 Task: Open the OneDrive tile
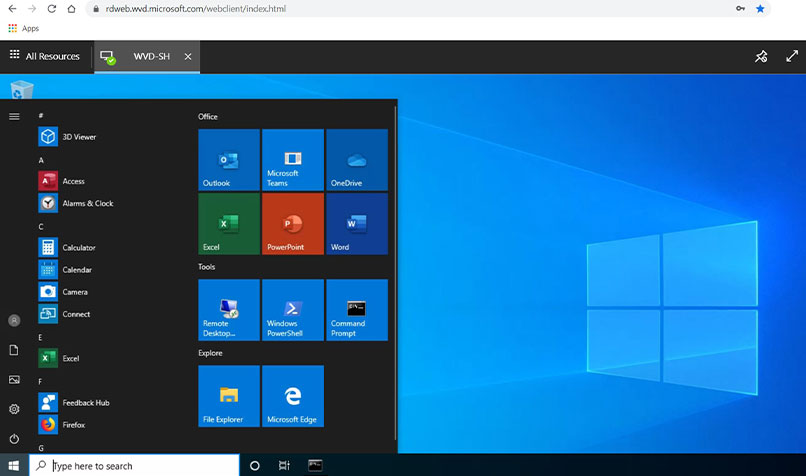pos(356,160)
